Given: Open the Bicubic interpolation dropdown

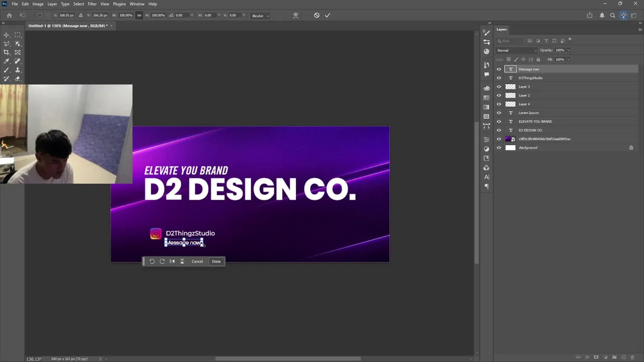Looking at the screenshot, I should pyautogui.click(x=261, y=16).
